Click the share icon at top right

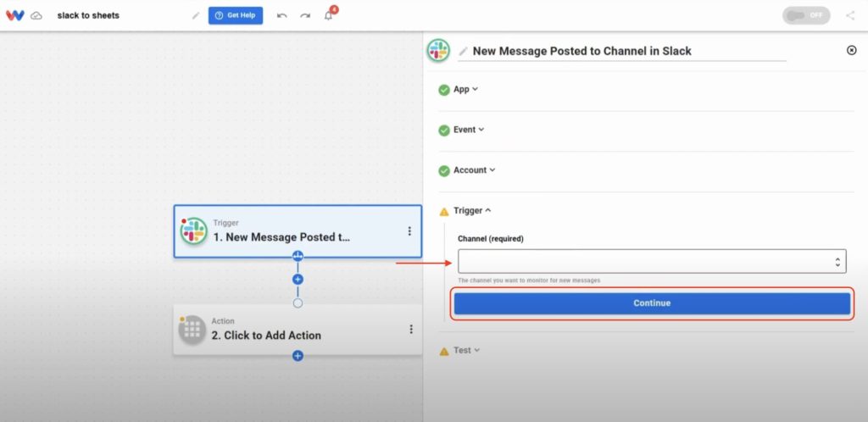(850, 15)
